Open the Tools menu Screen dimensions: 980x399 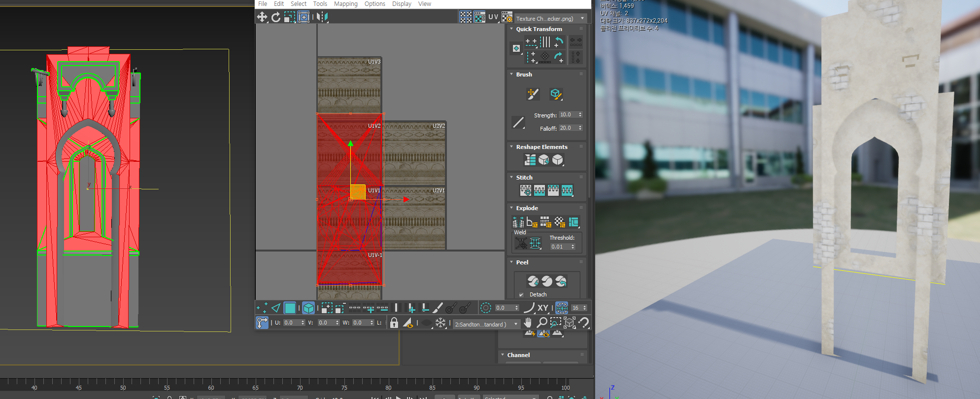tap(320, 4)
